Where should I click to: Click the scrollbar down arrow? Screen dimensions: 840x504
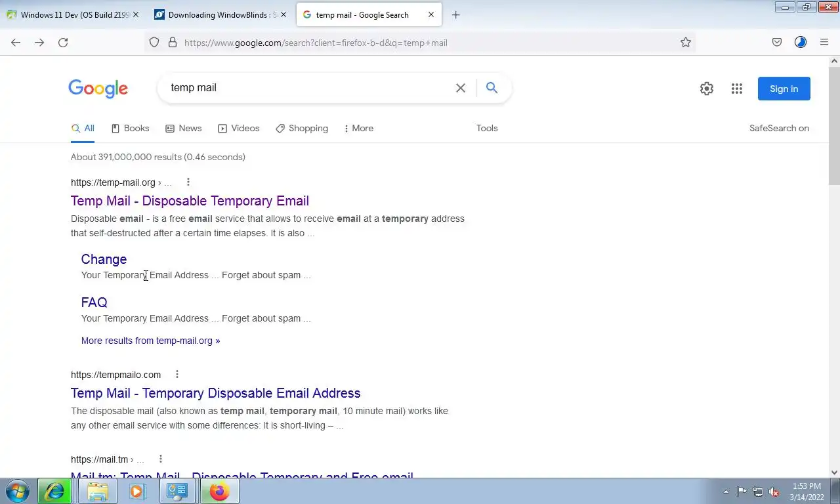click(x=834, y=472)
